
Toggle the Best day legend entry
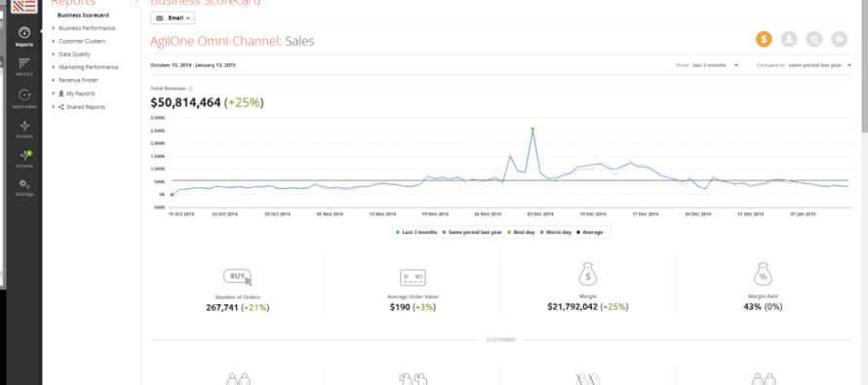coord(522,232)
